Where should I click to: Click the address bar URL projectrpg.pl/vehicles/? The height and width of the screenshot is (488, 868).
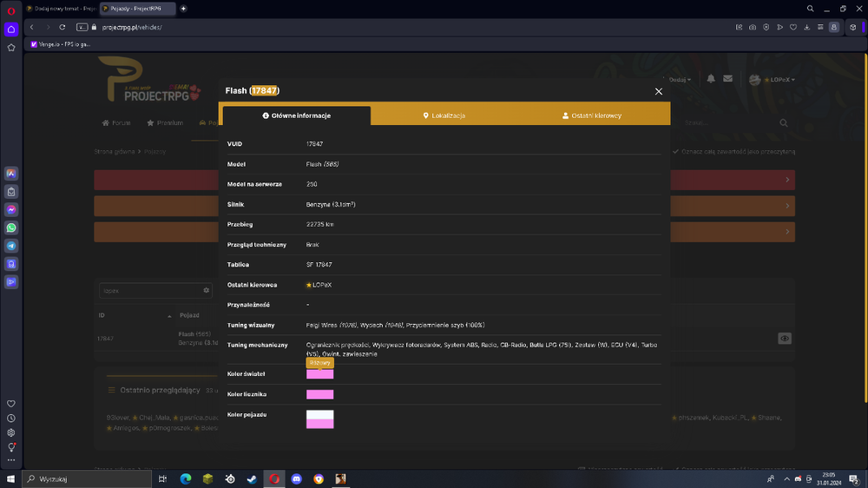tap(132, 27)
